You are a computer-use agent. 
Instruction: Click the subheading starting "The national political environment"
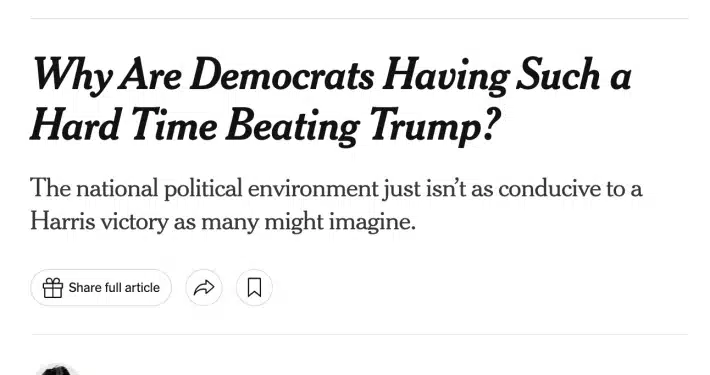tap(336, 205)
